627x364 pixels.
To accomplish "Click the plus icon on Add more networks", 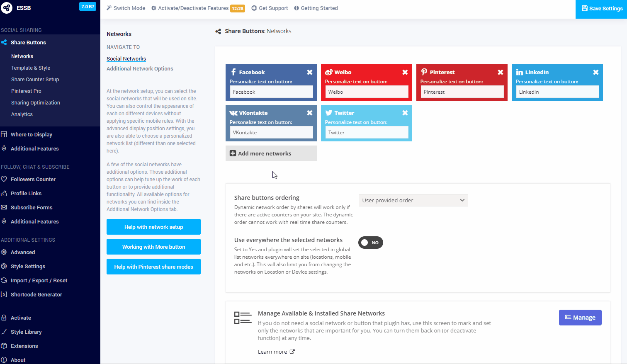I will [233, 153].
